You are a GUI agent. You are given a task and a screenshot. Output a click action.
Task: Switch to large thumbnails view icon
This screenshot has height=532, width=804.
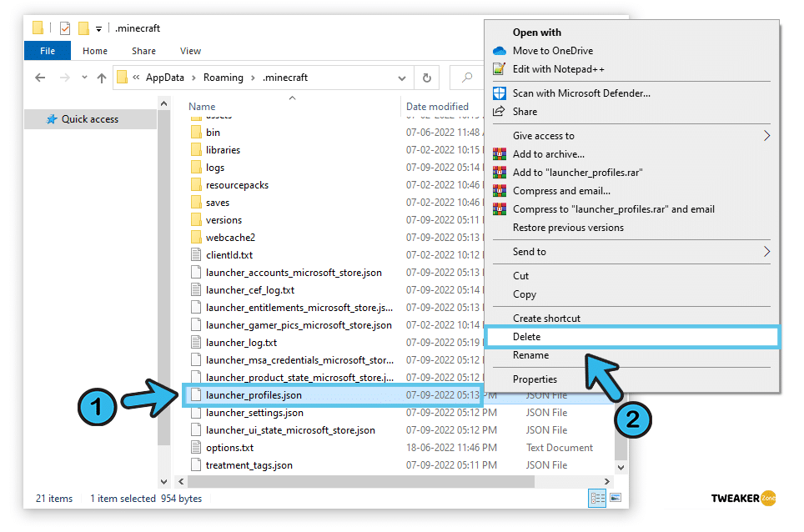616,498
